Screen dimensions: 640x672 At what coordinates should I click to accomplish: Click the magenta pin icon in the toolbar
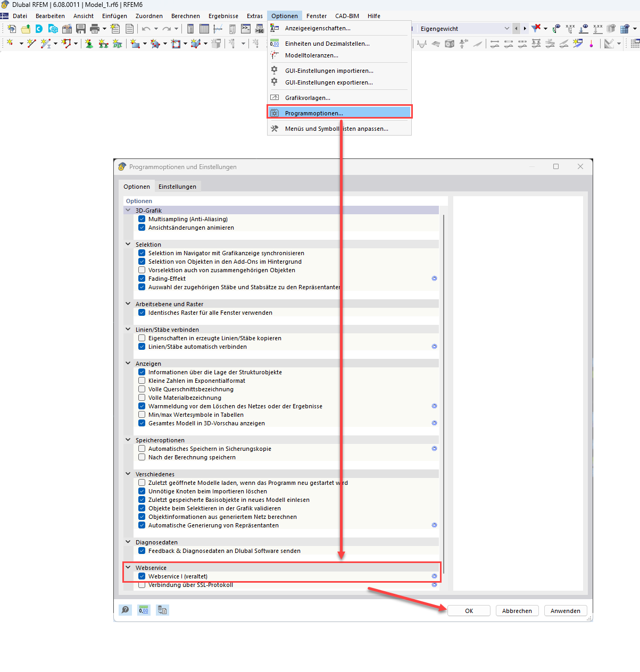[592, 44]
